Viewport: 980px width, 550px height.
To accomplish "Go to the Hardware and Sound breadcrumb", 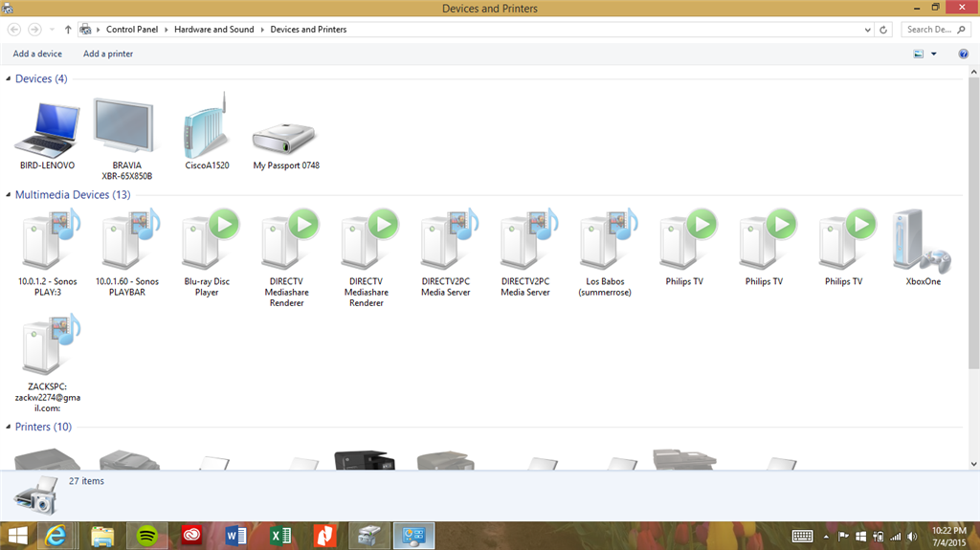I will [x=213, y=30].
